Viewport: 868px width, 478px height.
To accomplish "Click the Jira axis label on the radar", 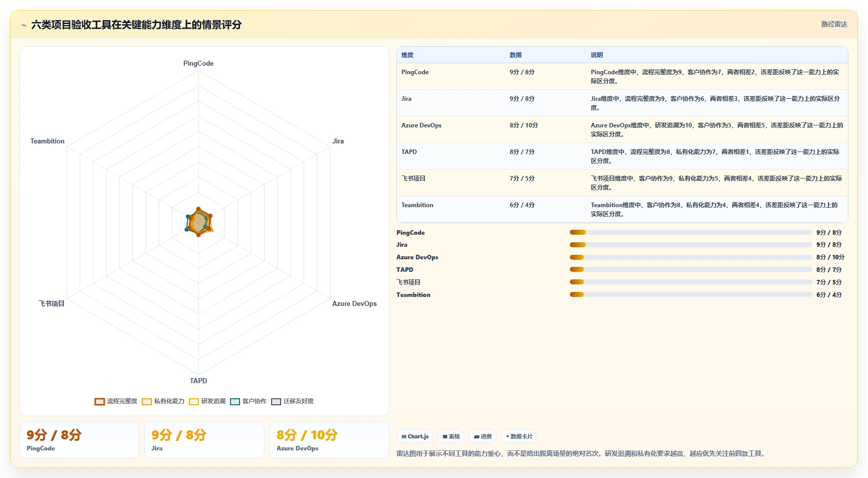I will (338, 141).
